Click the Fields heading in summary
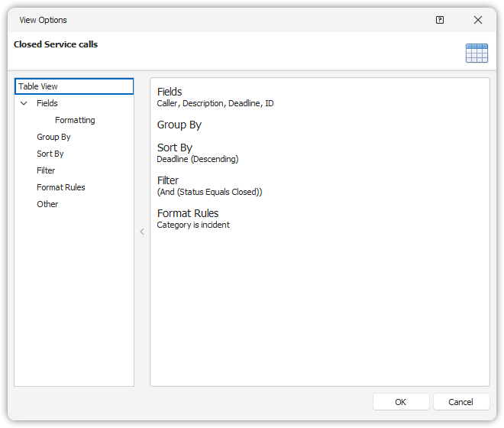 [170, 92]
